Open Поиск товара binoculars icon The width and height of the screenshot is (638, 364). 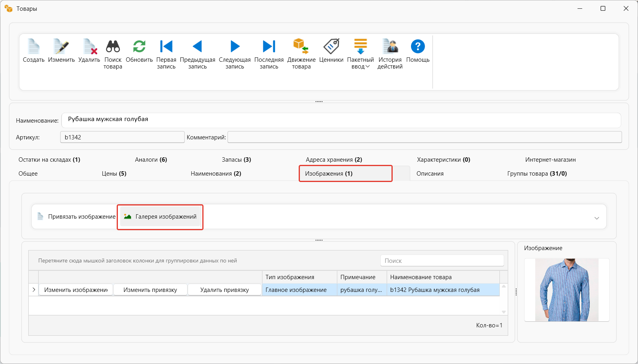tap(113, 47)
